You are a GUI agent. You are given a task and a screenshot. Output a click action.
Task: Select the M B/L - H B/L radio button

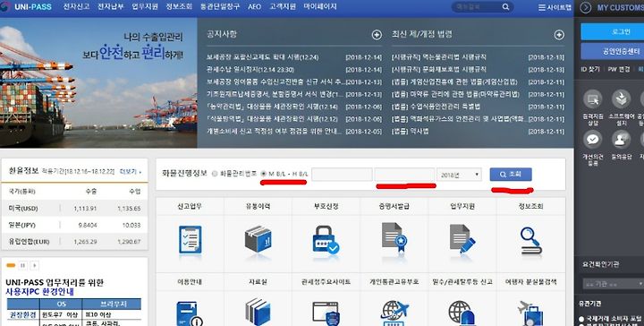coord(264,174)
